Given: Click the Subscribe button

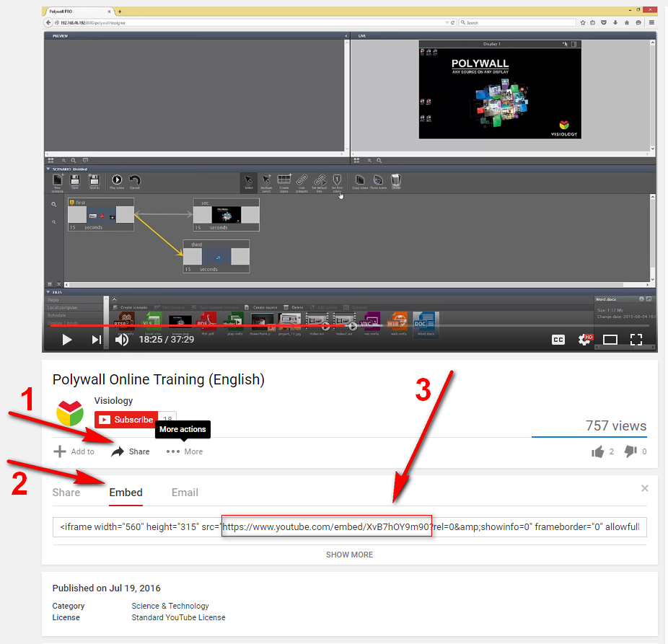Looking at the screenshot, I should tap(126, 420).
